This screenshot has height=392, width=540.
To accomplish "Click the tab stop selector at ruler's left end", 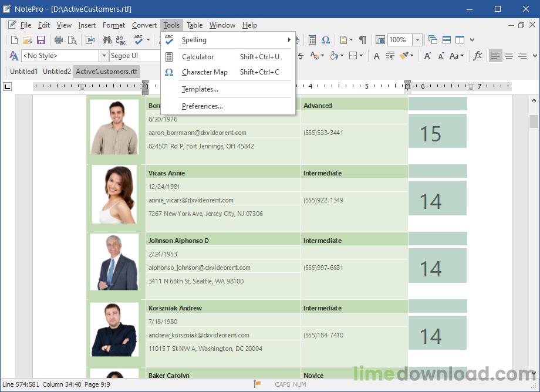I will [7, 86].
